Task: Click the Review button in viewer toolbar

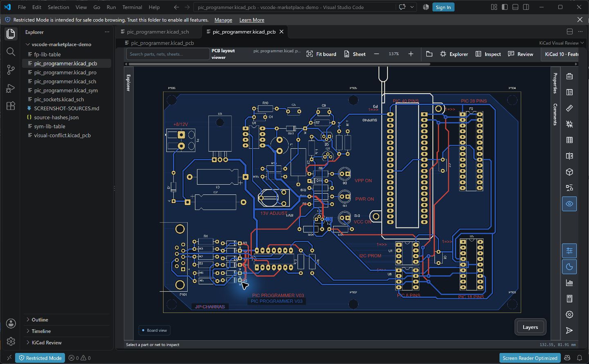Action: pyautogui.click(x=520, y=54)
